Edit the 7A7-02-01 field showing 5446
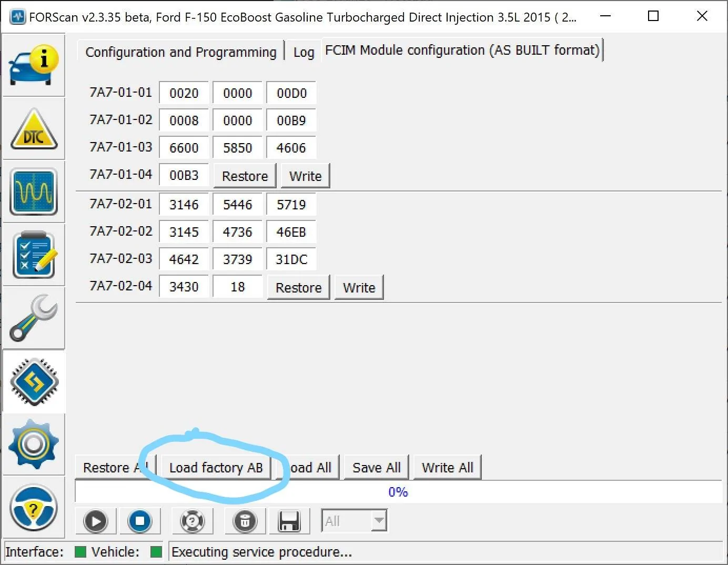This screenshot has height=565, width=728. coord(238,205)
